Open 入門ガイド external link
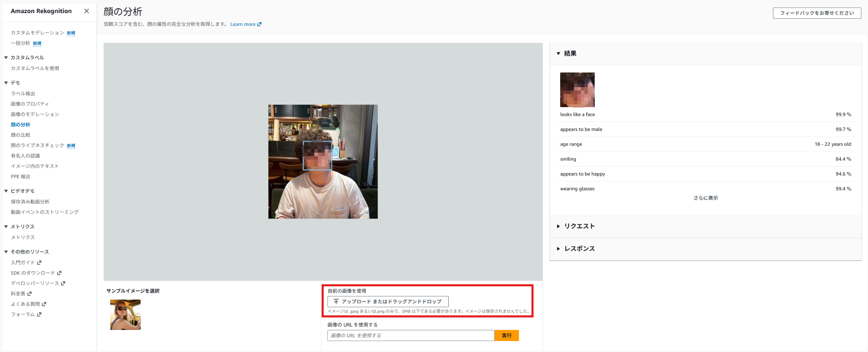868x352 pixels. point(26,262)
